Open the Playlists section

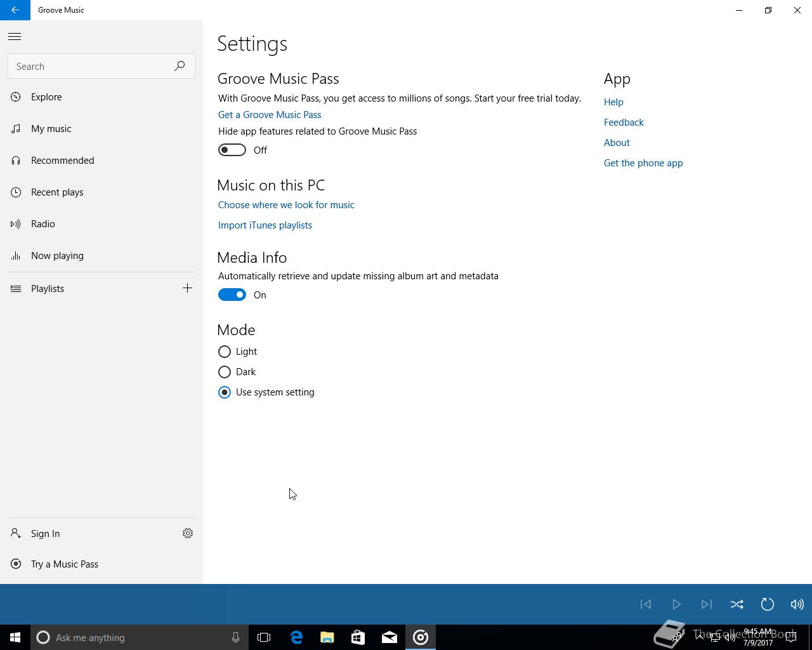[x=86, y=289]
